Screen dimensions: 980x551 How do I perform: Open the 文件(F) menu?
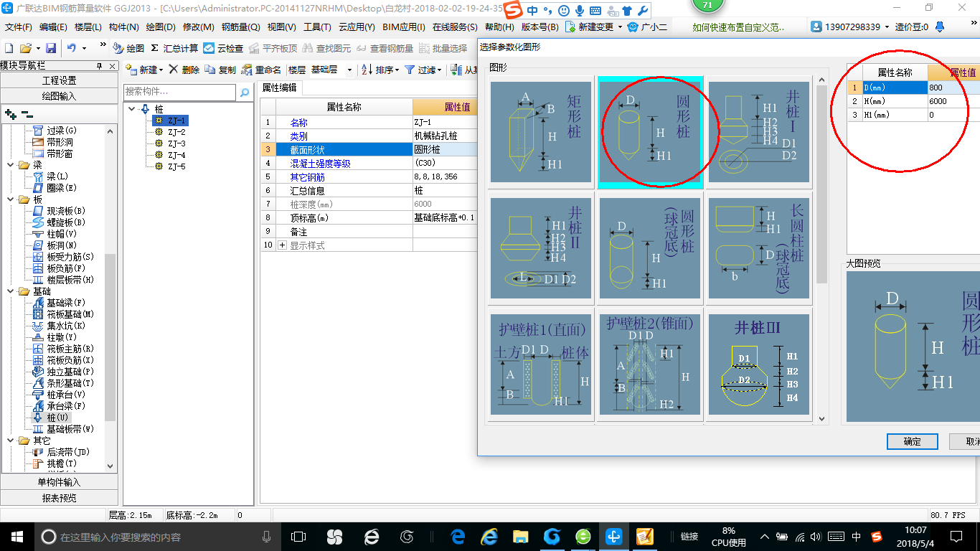coord(18,27)
